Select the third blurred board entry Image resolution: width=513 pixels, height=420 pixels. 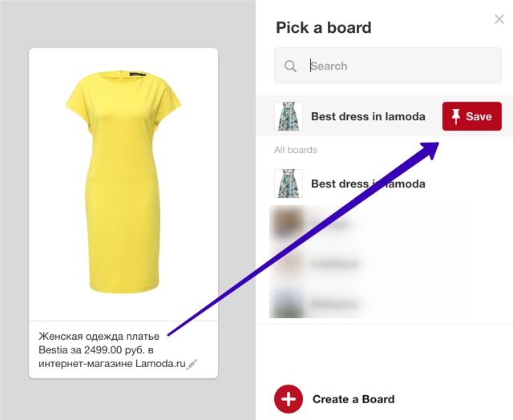pyautogui.click(x=370, y=304)
